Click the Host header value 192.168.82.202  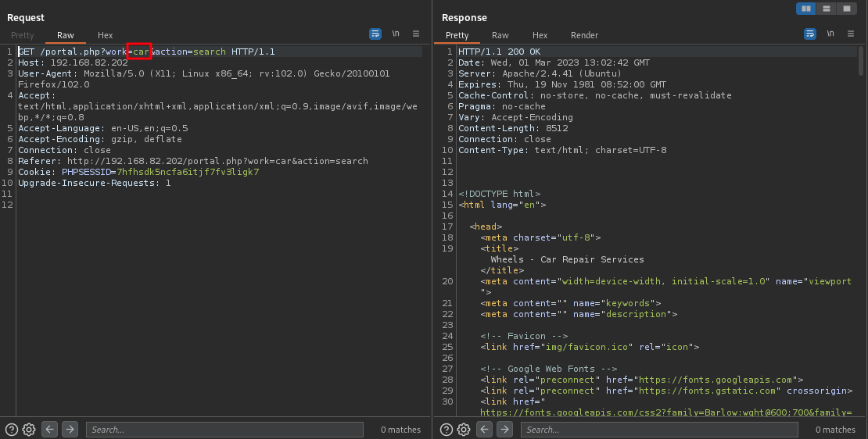[x=89, y=62]
